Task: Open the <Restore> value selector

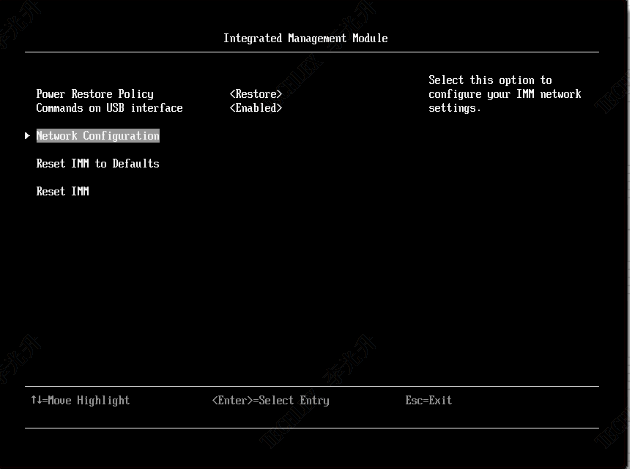Action: tap(256, 94)
